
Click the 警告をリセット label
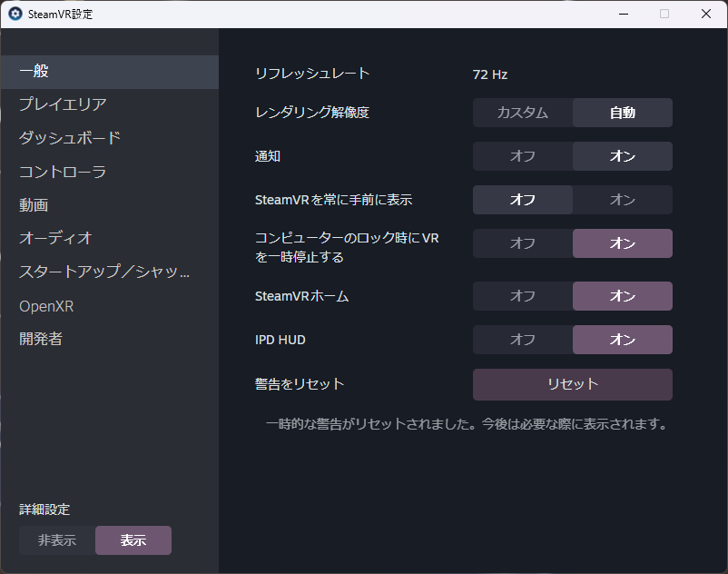300,384
